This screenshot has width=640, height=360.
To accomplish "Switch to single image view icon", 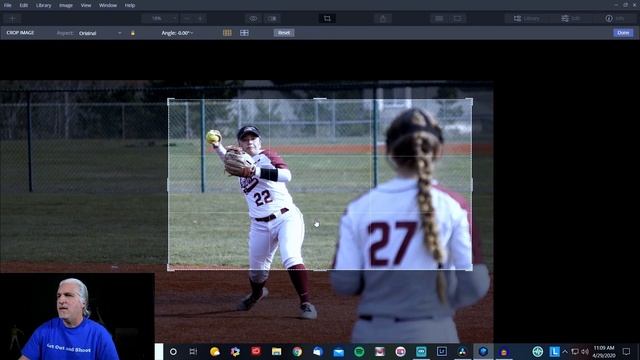I will (x=457, y=19).
